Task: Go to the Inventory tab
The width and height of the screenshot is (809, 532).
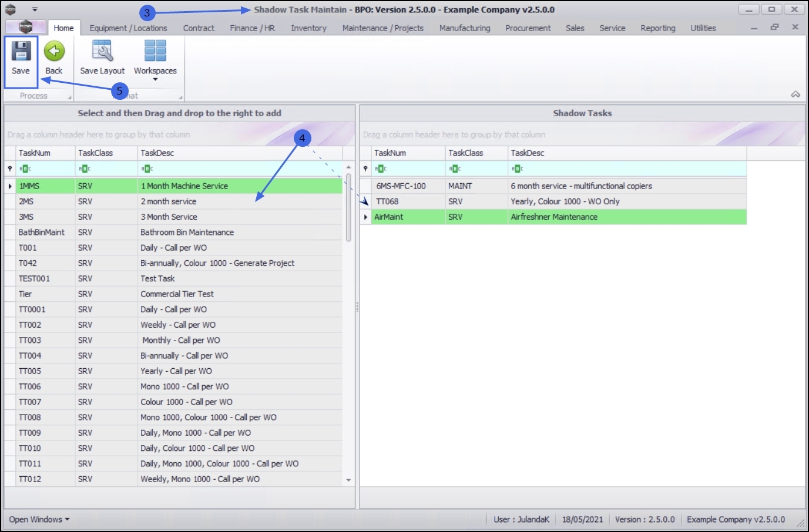Action: coord(308,28)
